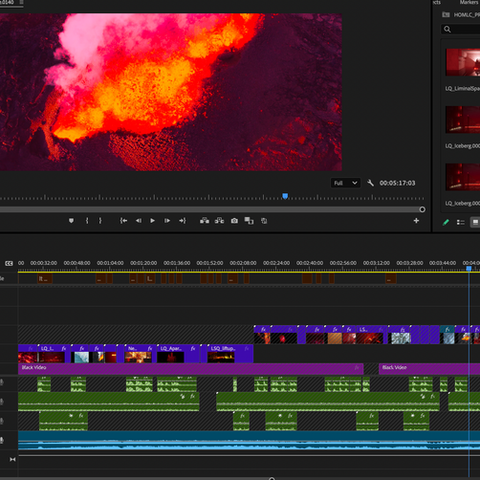Click the microphone icon of third audio track
The height and width of the screenshot is (480, 480).
(x=2, y=421)
